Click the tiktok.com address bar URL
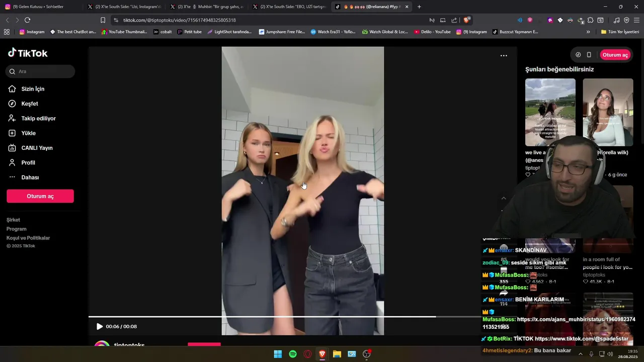Viewport: 644px width, 362px height. 180,20
